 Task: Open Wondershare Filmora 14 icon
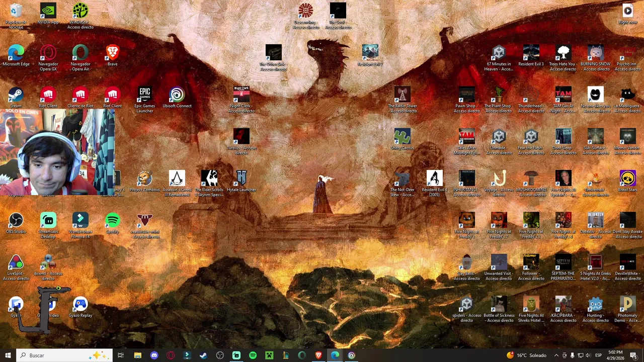coord(80,225)
